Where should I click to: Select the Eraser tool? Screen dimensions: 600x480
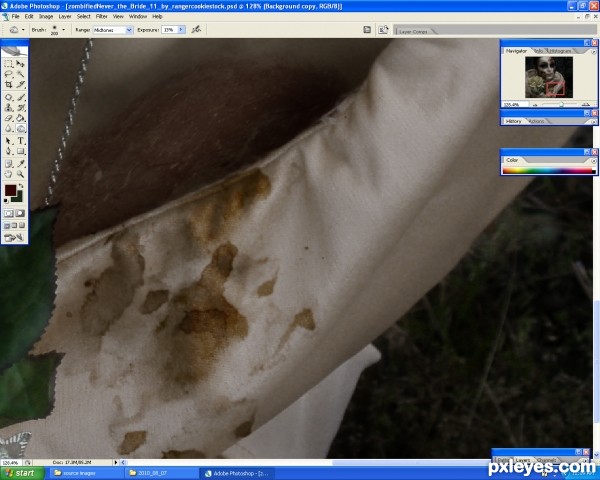click(8, 118)
